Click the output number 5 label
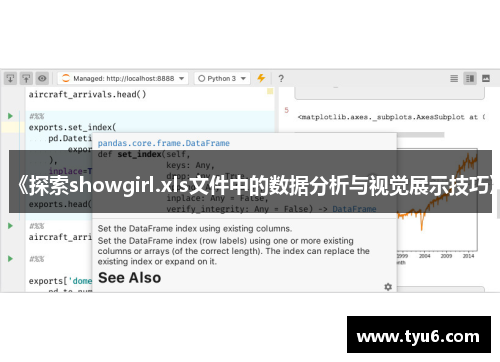 [286, 110]
